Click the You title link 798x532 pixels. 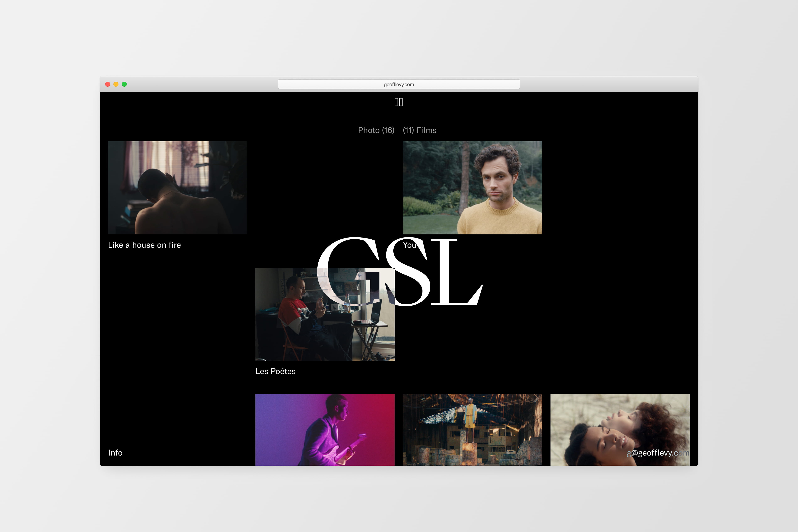click(409, 245)
